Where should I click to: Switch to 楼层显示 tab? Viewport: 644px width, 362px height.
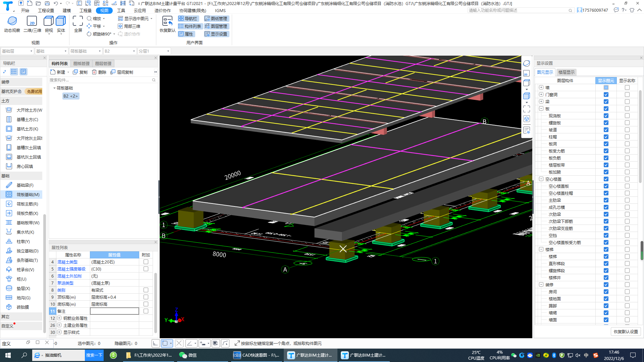(x=566, y=72)
